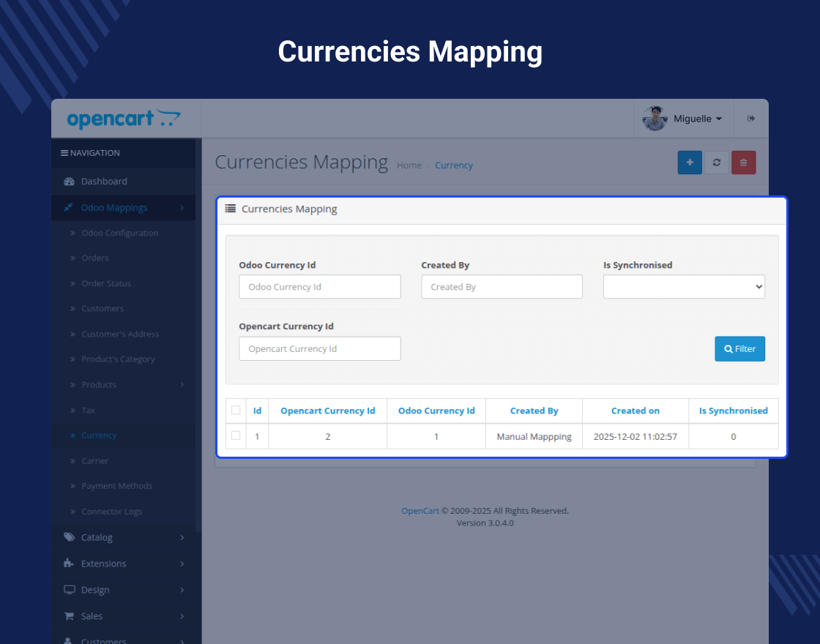
Task: Open Product's Category mapping page
Action: (118, 359)
